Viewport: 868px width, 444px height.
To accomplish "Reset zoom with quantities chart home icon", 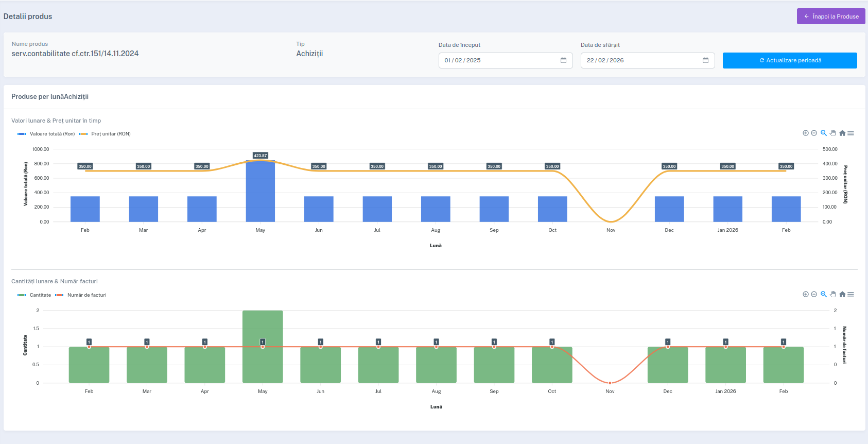I will point(842,294).
